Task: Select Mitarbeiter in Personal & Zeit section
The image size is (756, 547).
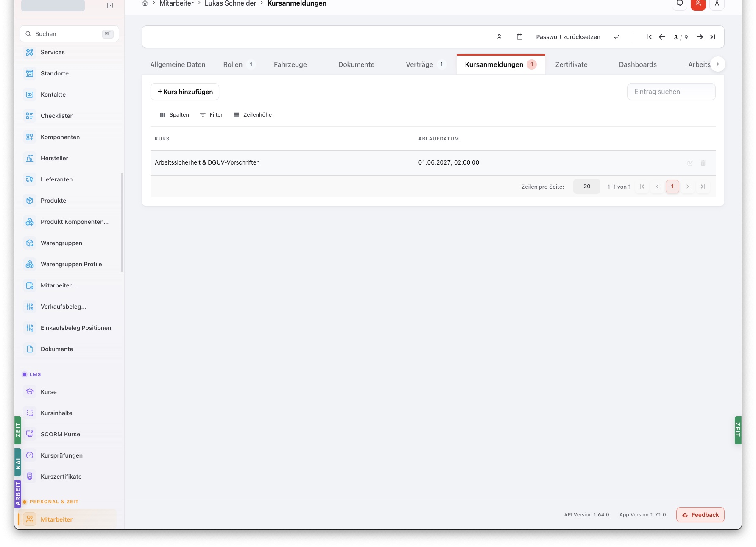Action: pos(67,519)
